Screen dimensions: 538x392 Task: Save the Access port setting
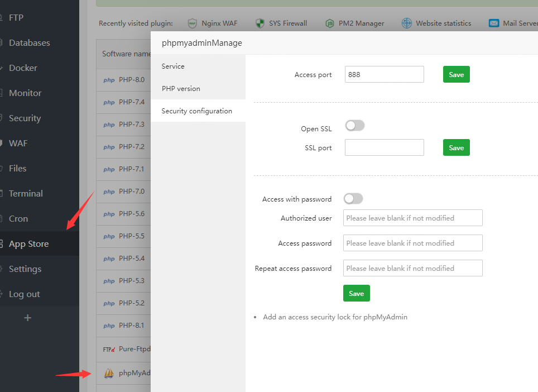[x=457, y=74]
